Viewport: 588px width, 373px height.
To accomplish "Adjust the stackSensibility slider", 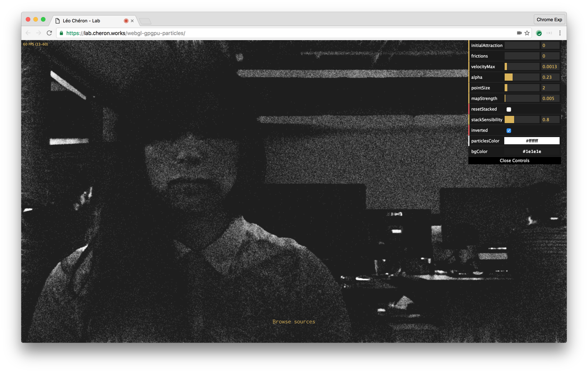I will (x=522, y=119).
